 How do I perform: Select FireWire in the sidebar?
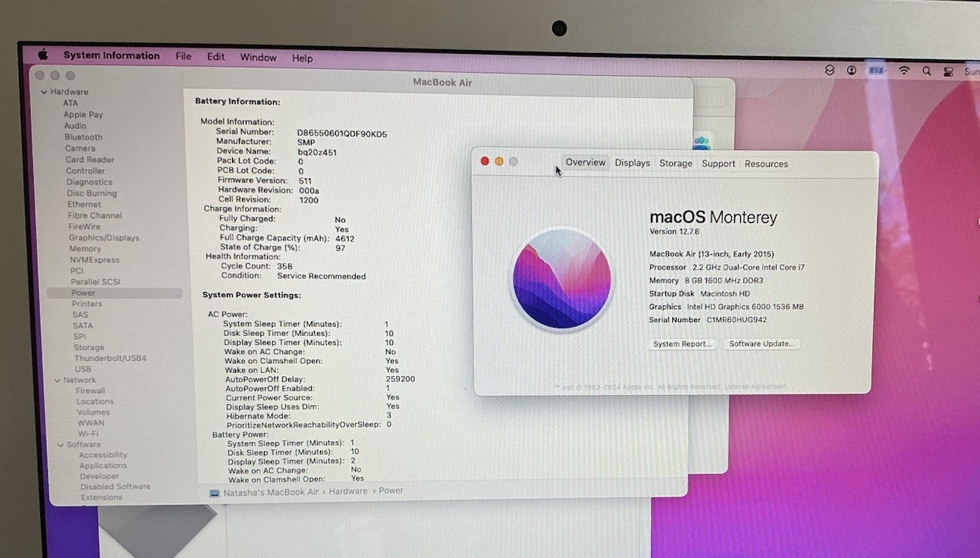[x=84, y=227]
